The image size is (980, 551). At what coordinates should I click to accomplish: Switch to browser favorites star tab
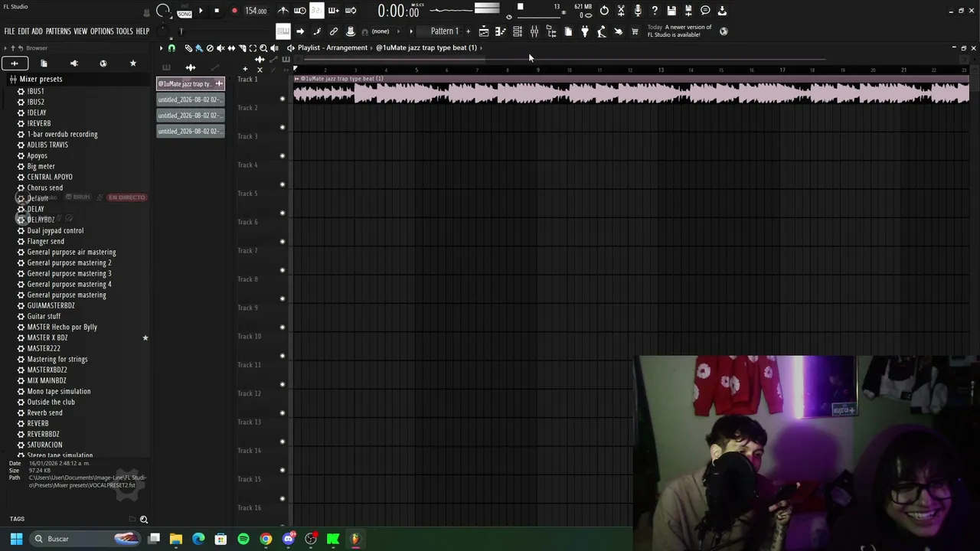click(133, 64)
